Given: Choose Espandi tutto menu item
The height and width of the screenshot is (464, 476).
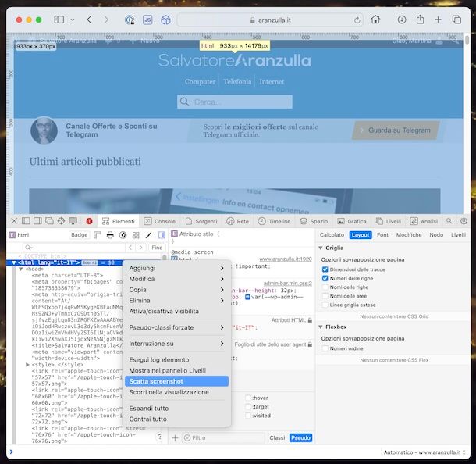Looking at the screenshot, I should tap(176, 408).
